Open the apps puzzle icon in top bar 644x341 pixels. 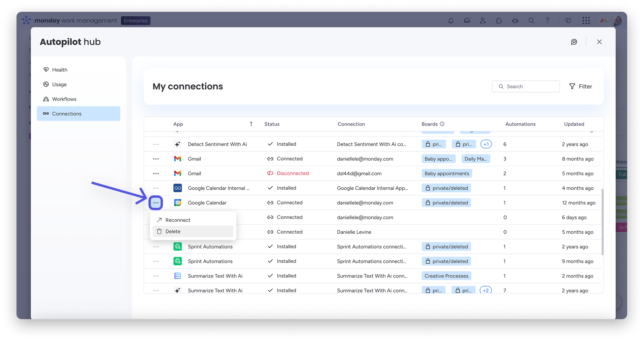tap(499, 21)
